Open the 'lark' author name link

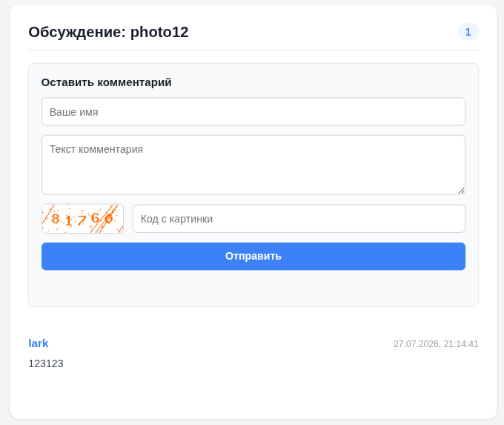pos(39,343)
